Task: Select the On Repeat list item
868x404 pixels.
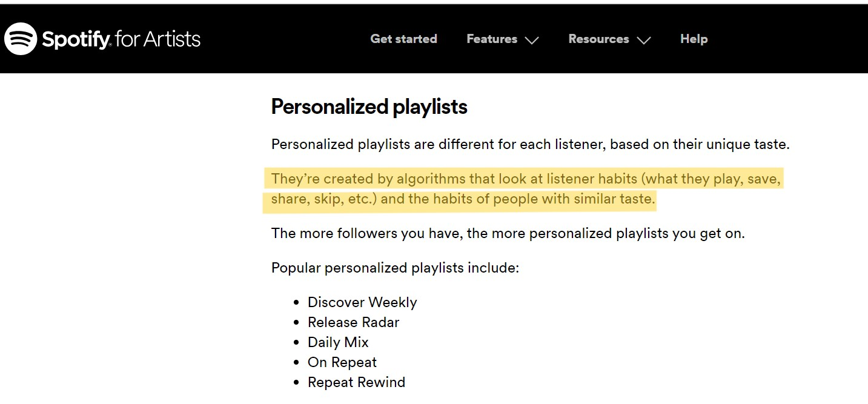Action: [342, 362]
